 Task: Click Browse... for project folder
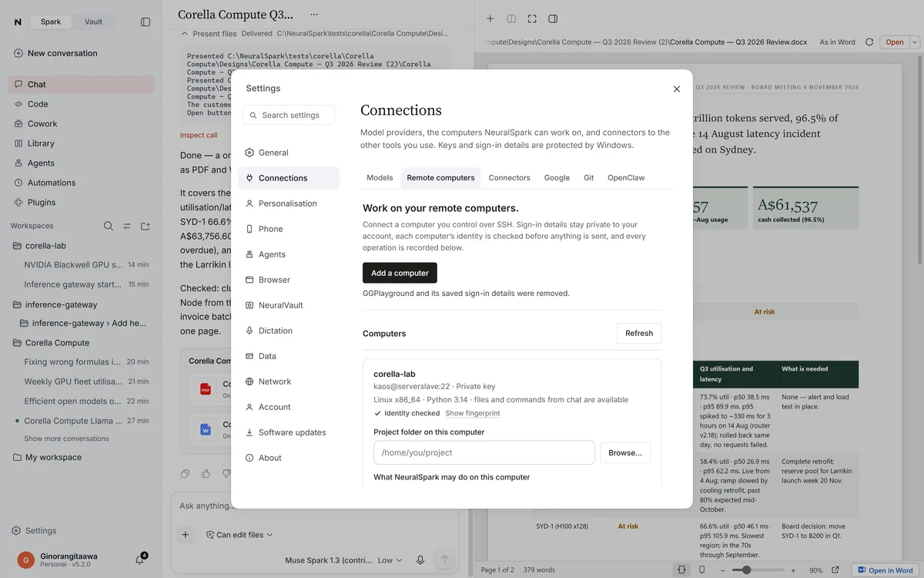[x=625, y=452]
